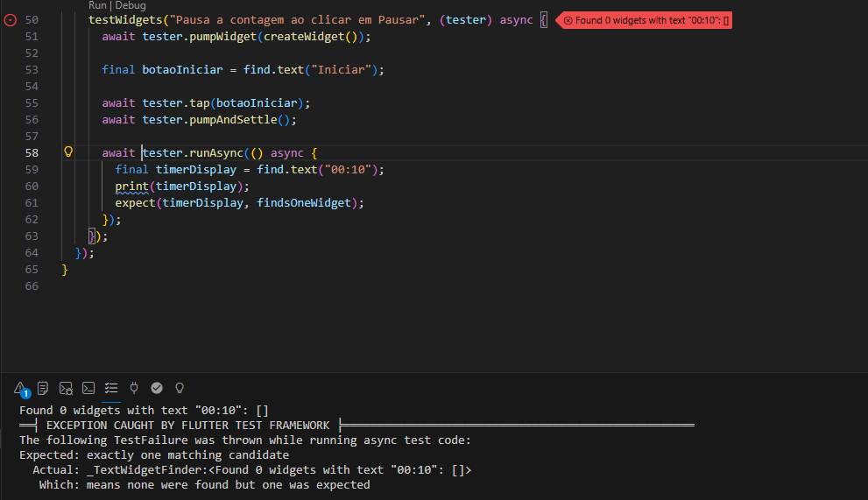Screen dimensions: 868x500
Task: Click the lightbulb code action on line 58
Action: click(x=68, y=152)
